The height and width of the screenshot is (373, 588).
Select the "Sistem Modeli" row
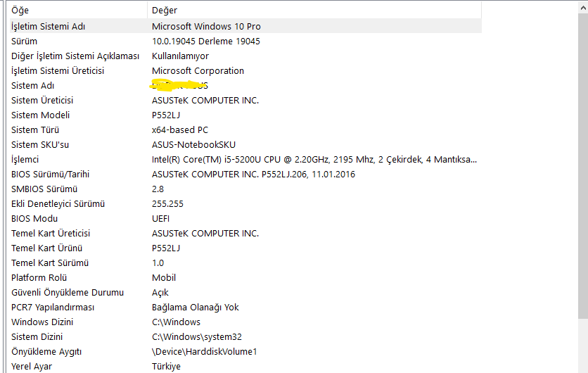pos(40,115)
